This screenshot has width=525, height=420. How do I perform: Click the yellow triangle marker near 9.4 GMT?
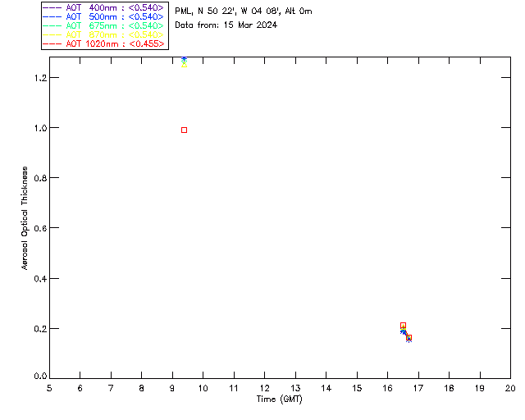[184, 65]
